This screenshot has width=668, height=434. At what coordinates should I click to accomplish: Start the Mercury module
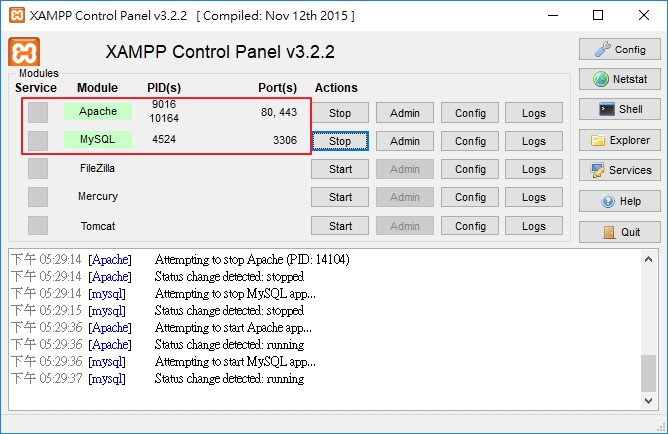click(340, 197)
